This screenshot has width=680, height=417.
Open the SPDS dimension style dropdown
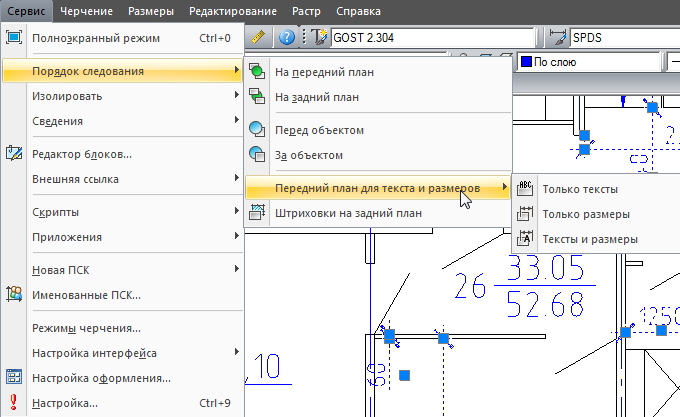coord(625,38)
